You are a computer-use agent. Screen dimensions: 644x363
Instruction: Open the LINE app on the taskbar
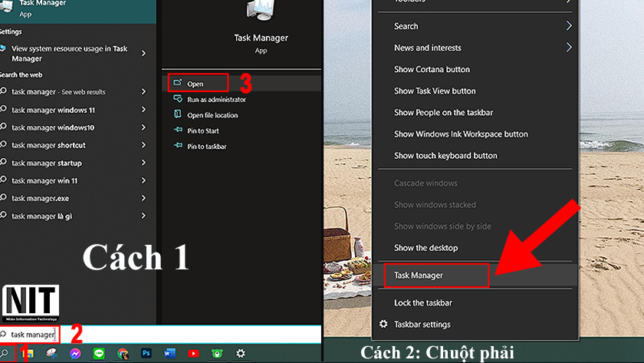pos(99,353)
